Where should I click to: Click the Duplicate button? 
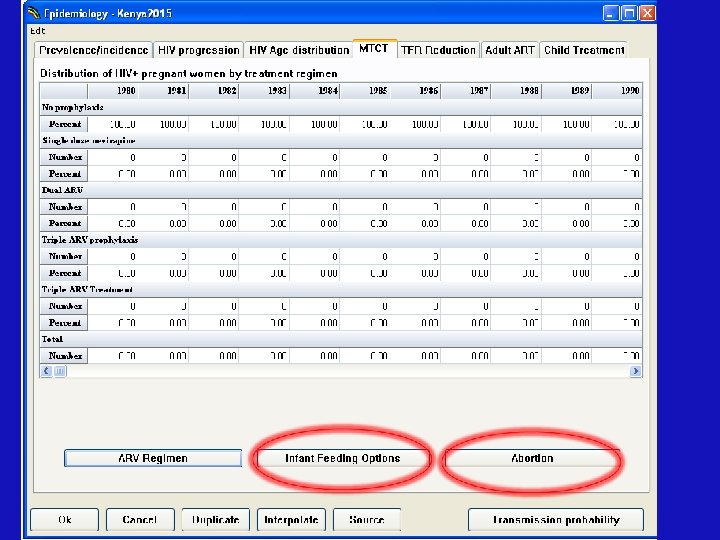point(216,520)
